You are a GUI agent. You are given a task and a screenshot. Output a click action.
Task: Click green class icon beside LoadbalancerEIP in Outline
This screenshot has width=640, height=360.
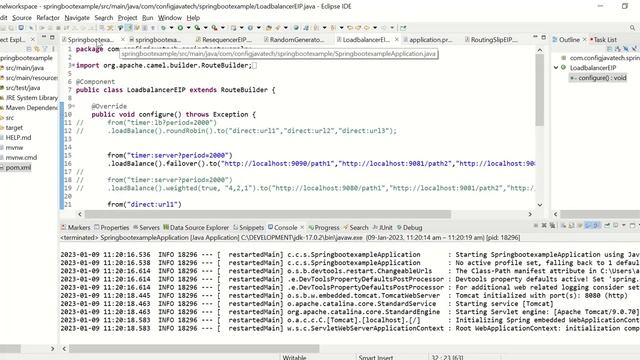click(564, 68)
